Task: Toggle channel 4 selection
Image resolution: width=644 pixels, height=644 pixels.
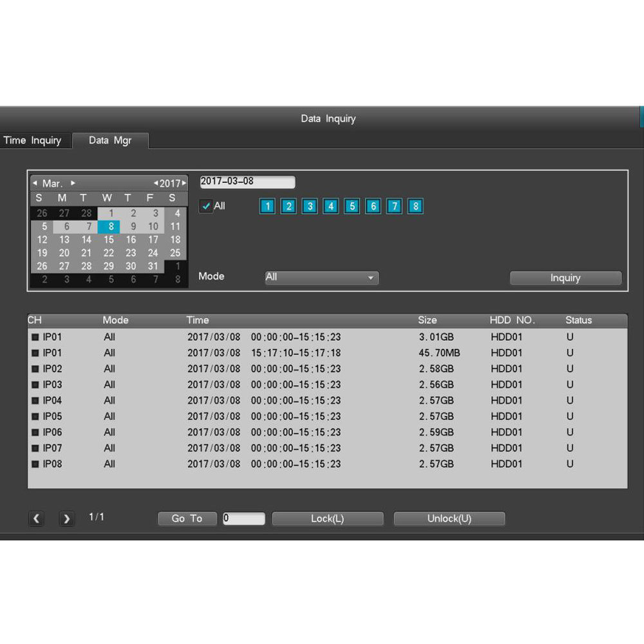Action: pyautogui.click(x=330, y=206)
